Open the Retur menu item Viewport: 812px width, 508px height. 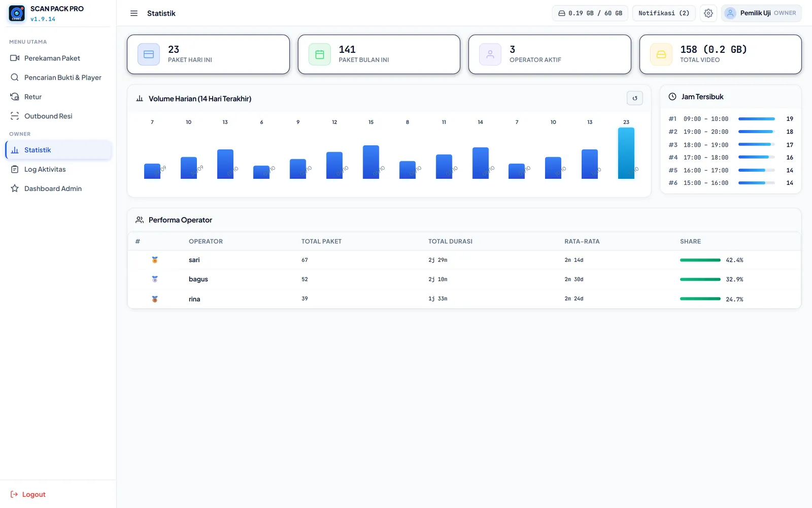coord(58,97)
